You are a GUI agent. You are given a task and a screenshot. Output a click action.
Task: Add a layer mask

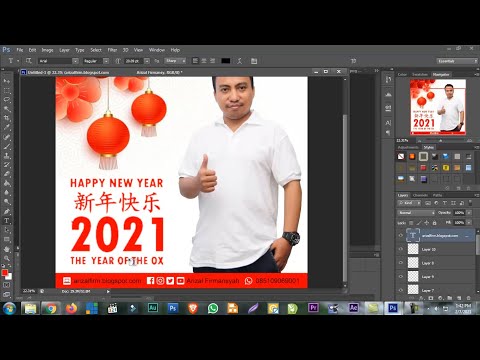(x=431, y=298)
